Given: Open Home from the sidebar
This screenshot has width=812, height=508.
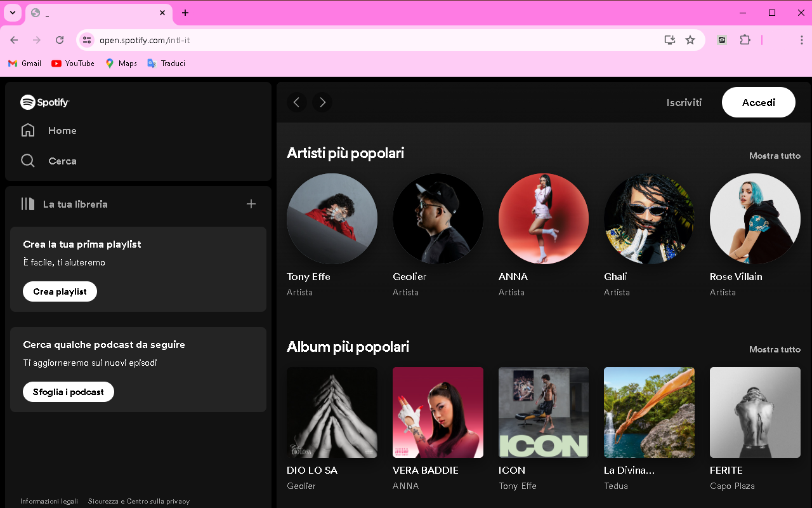Looking at the screenshot, I should [49, 130].
